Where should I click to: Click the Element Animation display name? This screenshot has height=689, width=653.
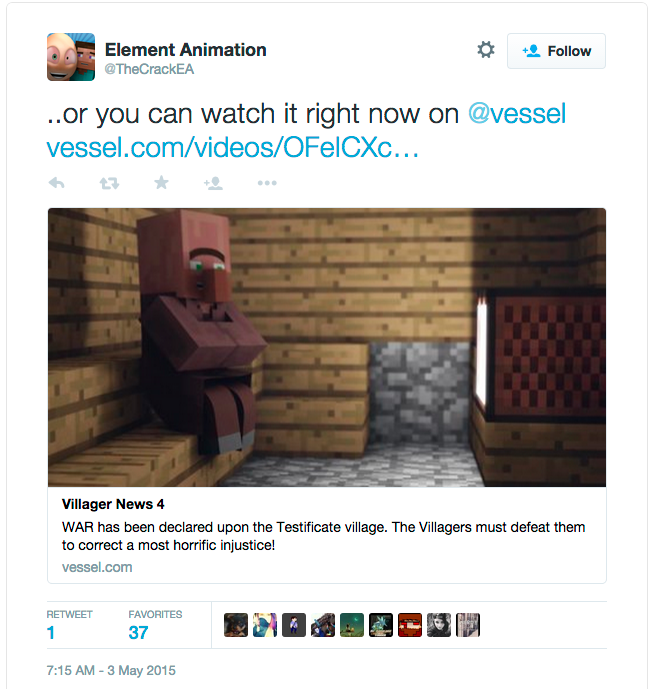point(185,50)
